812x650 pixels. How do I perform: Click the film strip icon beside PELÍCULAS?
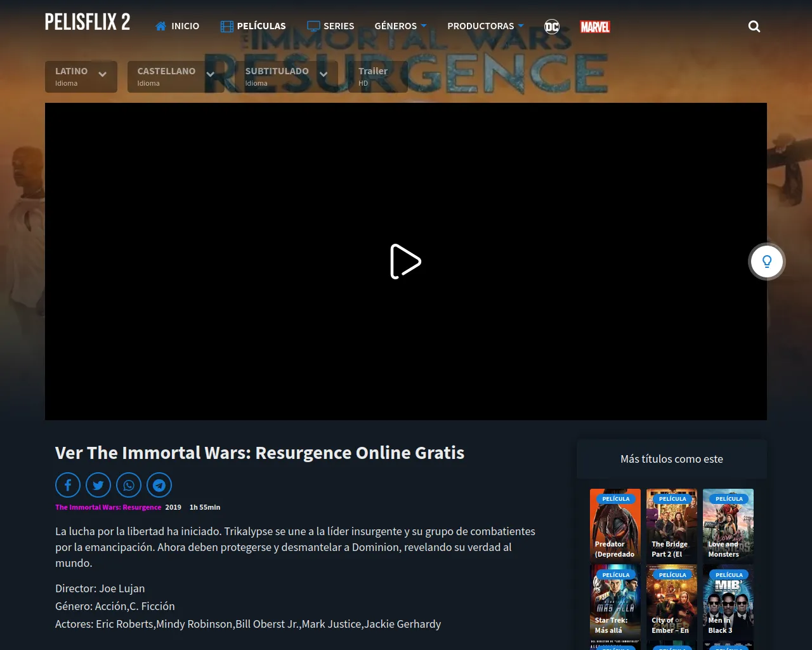coord(227,26)
